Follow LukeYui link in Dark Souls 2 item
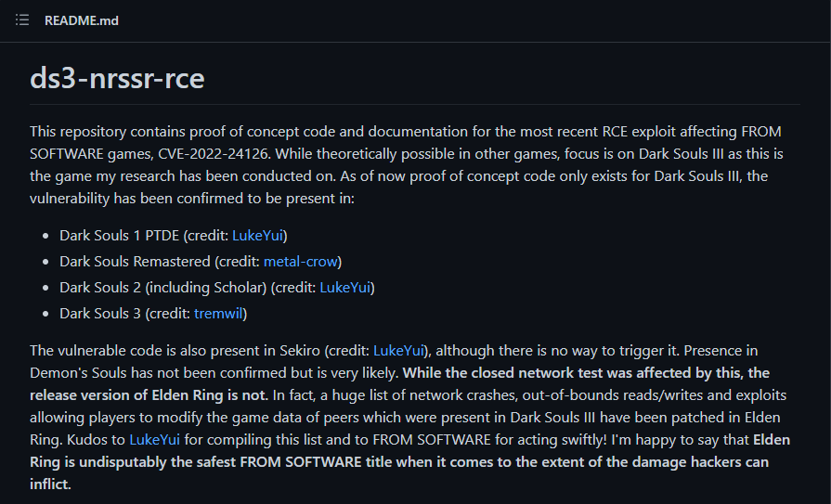 pos(345,287)
